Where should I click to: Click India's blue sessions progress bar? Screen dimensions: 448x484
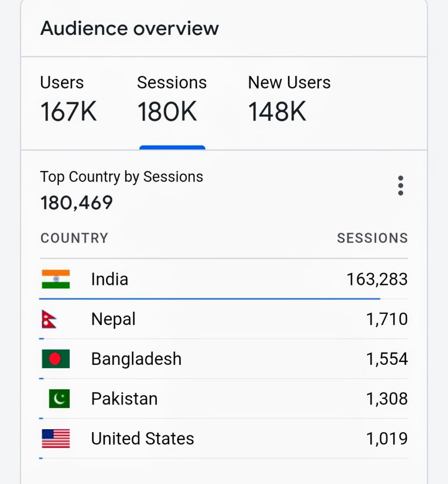(209, 299)
